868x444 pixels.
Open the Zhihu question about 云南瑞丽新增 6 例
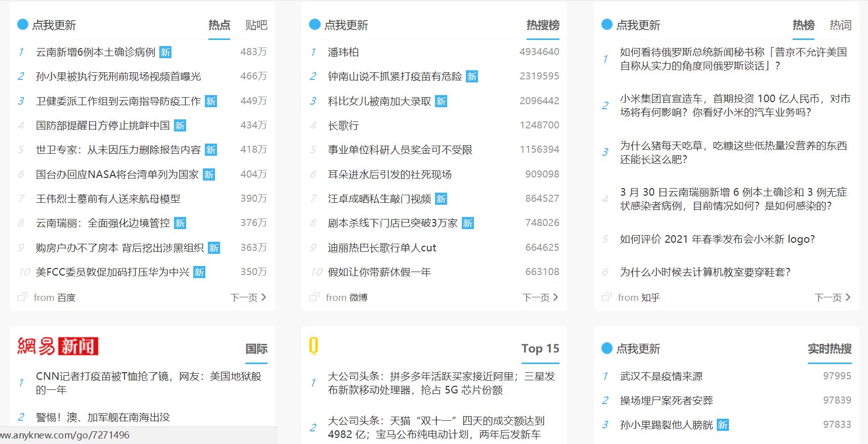click(733, 199)
